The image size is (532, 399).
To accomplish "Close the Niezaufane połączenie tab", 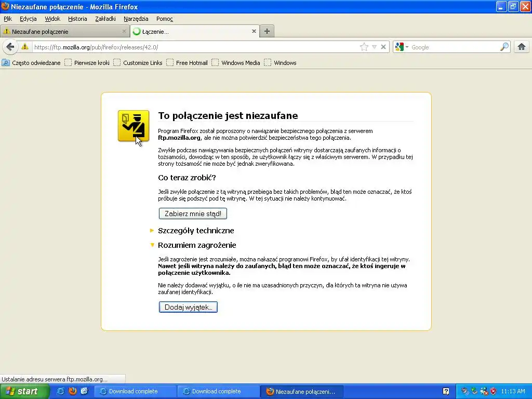I will pyautogui.click(x=124, y=31).
